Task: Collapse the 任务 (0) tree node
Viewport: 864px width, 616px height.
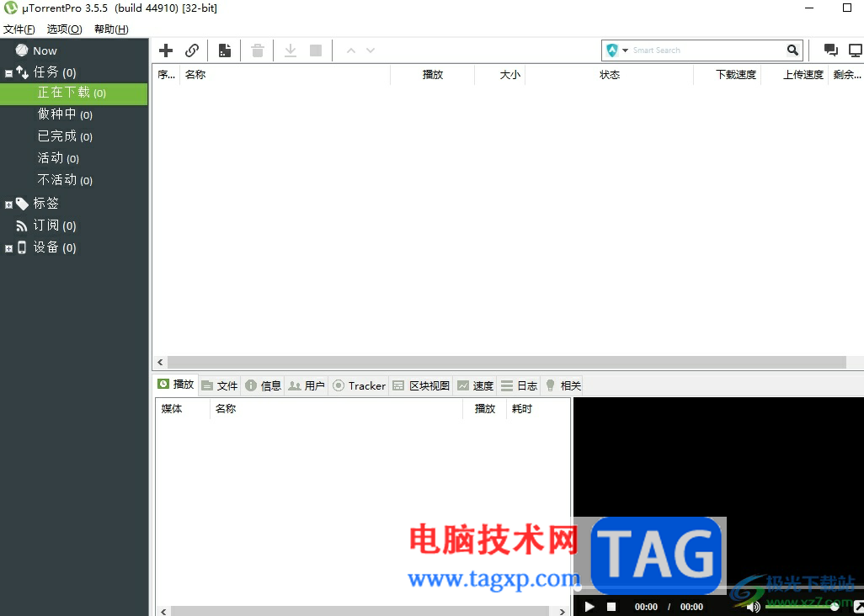Action: 8,72
